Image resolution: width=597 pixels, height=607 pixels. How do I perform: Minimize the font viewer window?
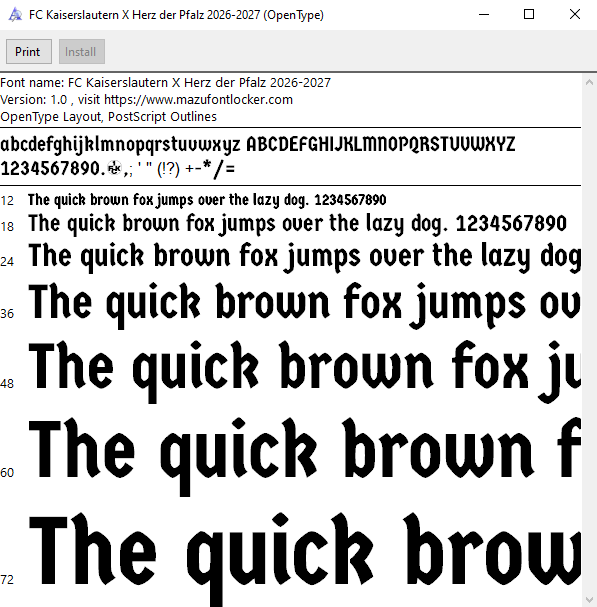(484, 15)
